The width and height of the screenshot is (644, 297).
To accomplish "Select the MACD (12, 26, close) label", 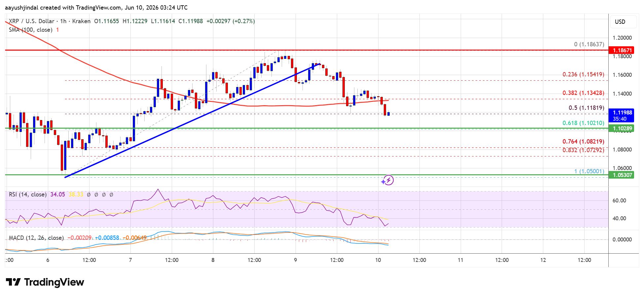I will [36, 238].
